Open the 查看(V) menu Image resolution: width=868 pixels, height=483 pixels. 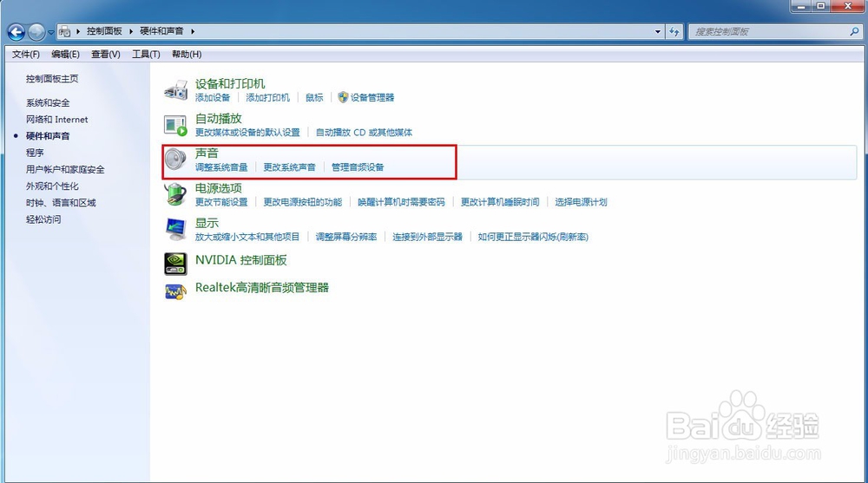[x=106, y=55]
